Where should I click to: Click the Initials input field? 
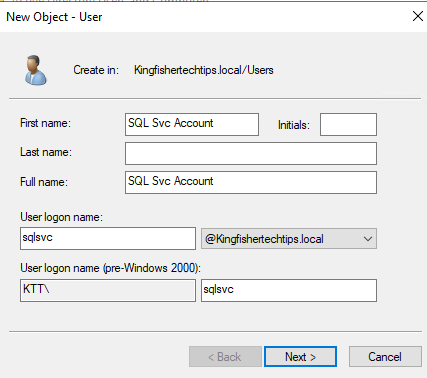point(348,124)
